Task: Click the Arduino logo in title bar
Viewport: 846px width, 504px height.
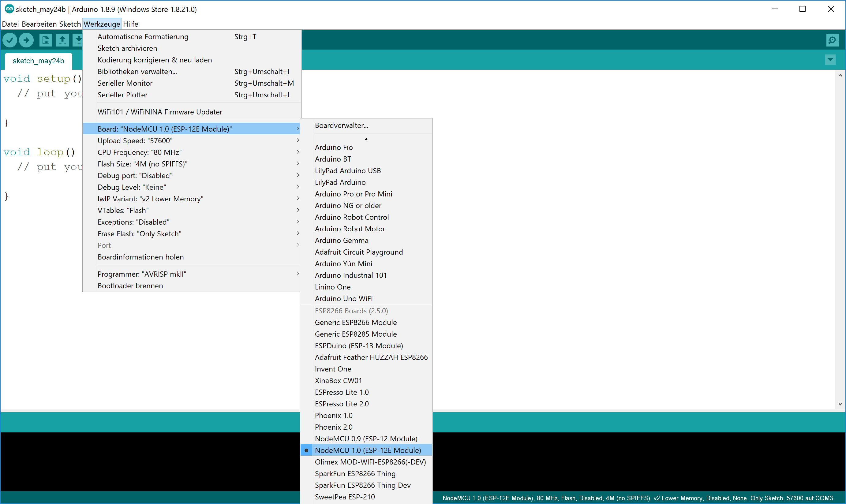Action: [x=9, y=9]
